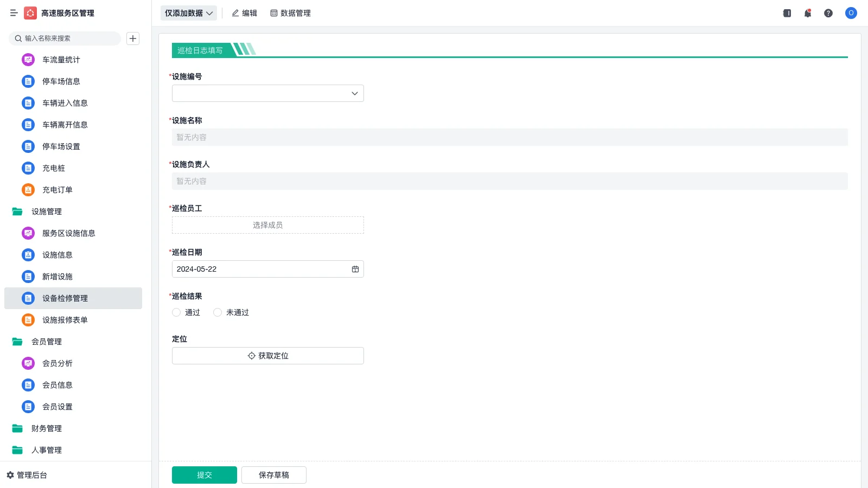Open the notification bell
The height and width of the screenshot is (488, 868).
pos(807,13)
